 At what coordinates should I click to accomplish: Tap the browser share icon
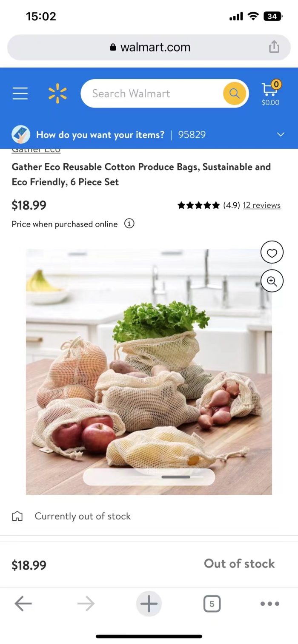point(274,47)
